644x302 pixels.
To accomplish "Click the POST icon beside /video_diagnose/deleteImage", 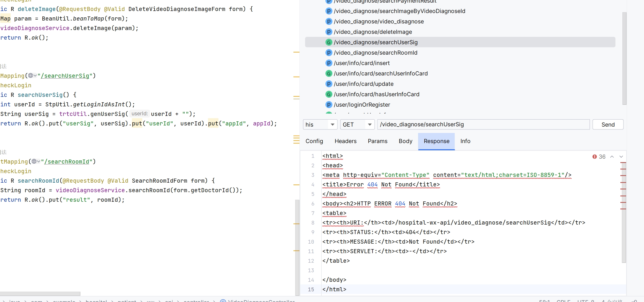I will pyautogui.click(x=329, y=32).
